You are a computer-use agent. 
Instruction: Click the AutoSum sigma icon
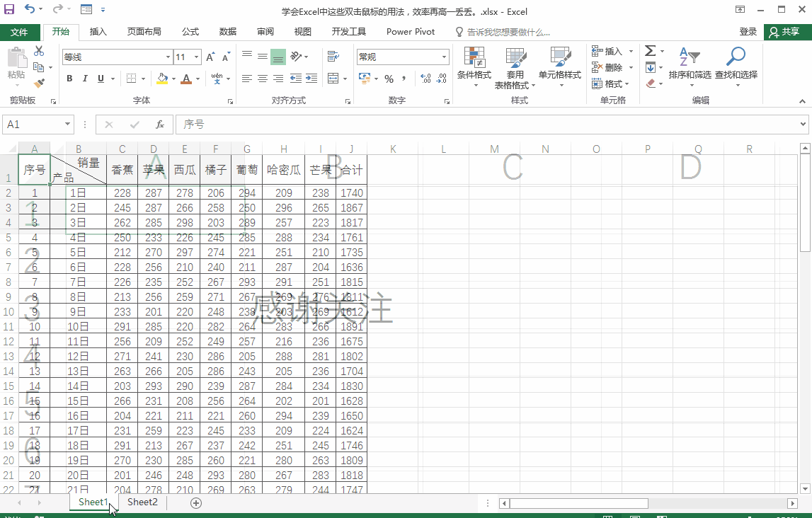(651, 51)
